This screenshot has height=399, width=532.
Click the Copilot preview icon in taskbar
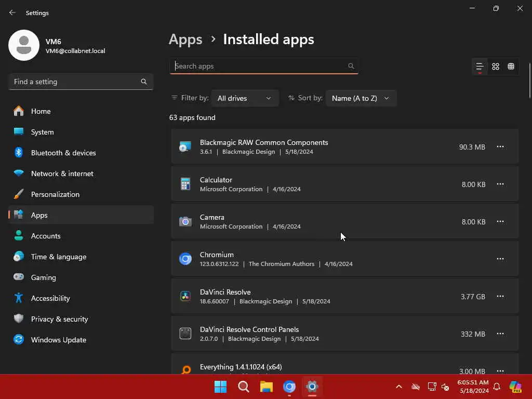pos(515,387)
